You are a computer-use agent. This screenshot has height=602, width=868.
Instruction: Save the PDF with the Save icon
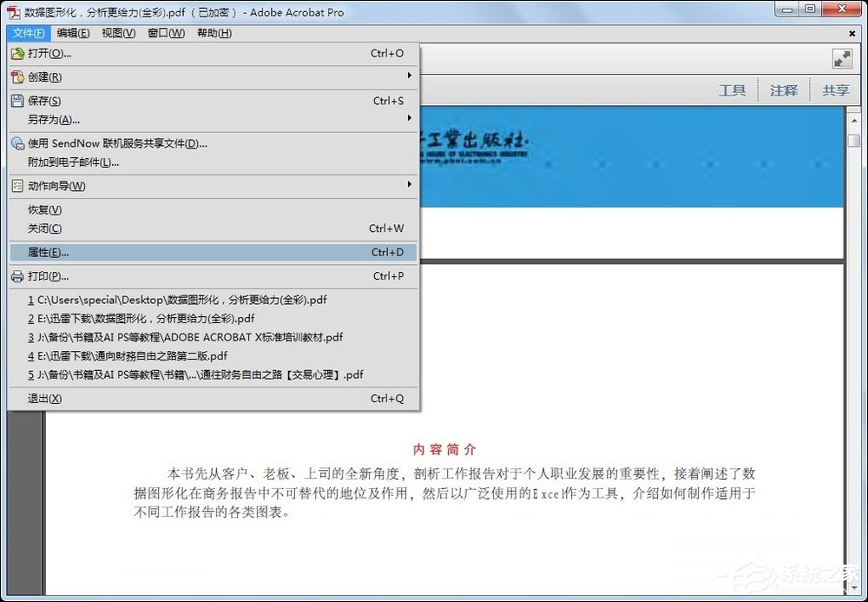pyautogui.click(x=17, y=101)
